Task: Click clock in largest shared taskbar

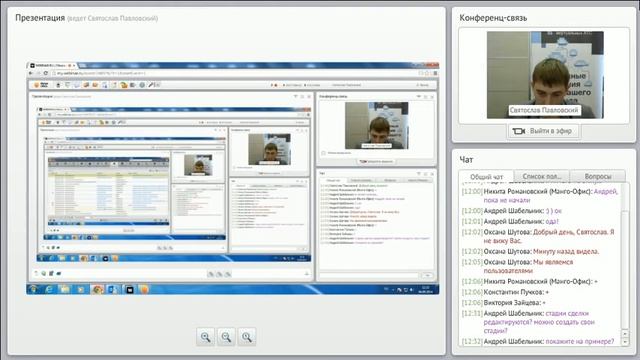Action: click(427, 289)
